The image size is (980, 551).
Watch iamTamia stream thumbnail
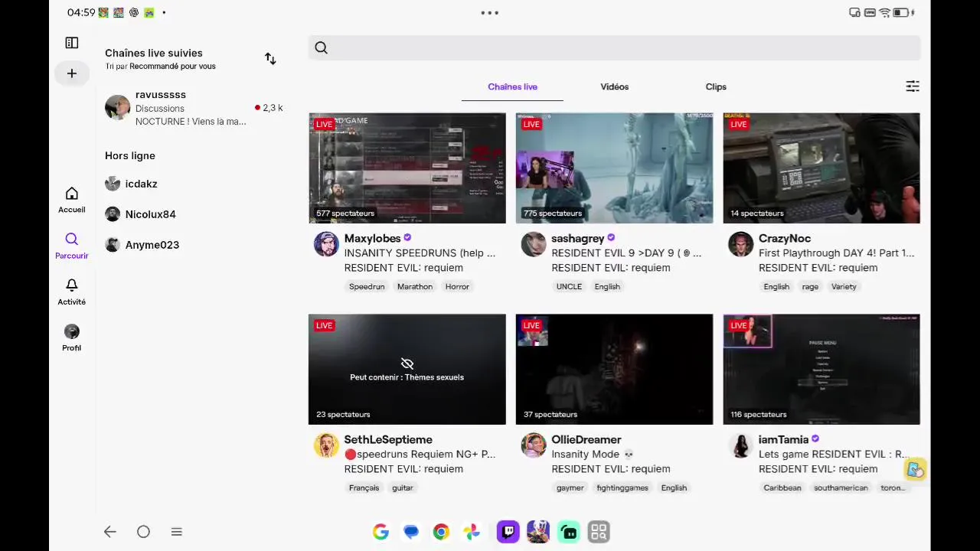point(822,370)
